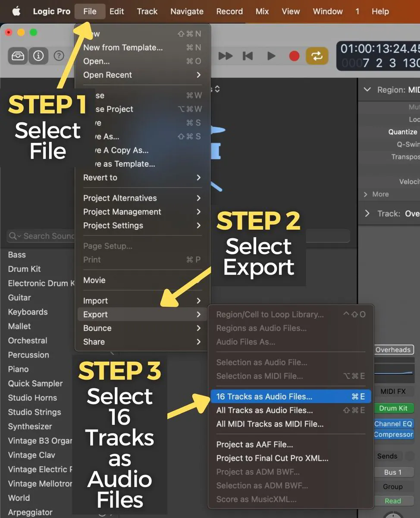
Task: Open Quick Help with the question mark icon
Action: [59, 56]
